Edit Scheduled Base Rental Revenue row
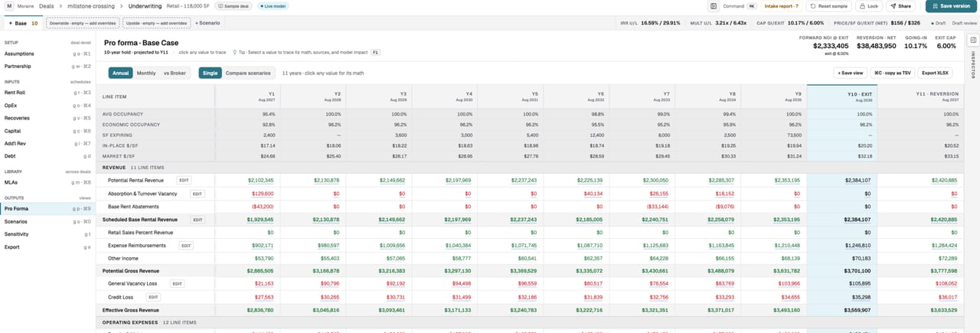980x333 pixels. (x=198, y=219)
